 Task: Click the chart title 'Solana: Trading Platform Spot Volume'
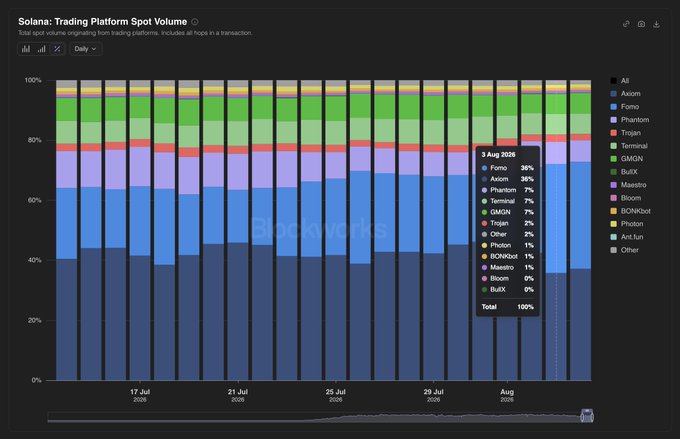point(103,22)
